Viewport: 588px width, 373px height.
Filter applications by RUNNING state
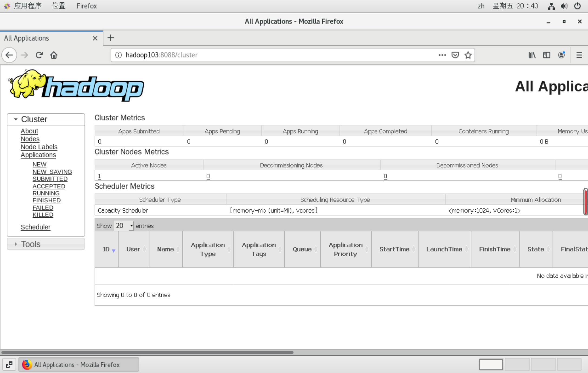coord(46,193)
